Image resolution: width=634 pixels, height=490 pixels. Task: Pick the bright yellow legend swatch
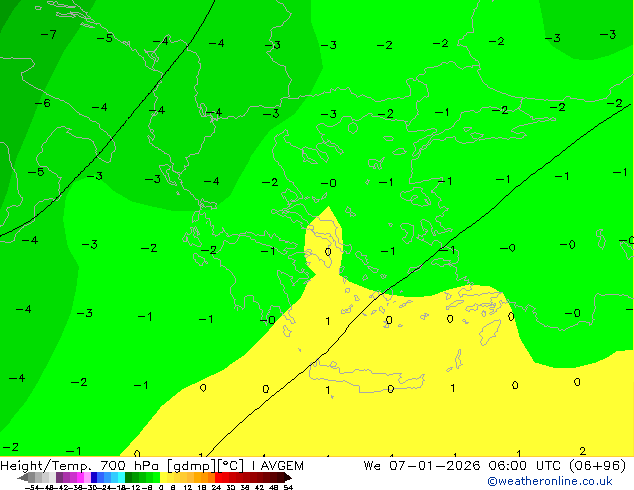163,478
